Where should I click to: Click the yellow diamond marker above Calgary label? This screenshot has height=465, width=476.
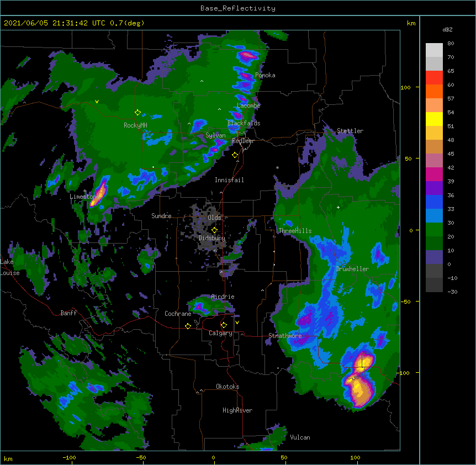coord(224,325)
